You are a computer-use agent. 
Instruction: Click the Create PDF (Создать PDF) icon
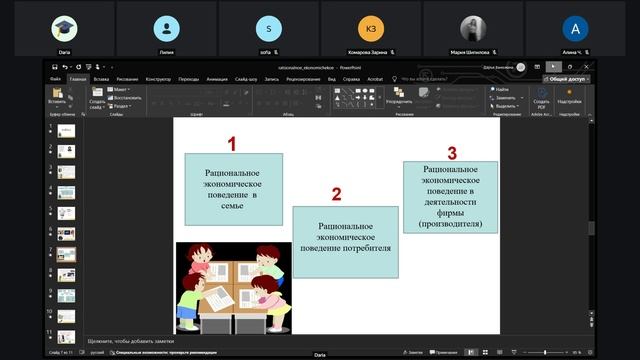pyautogui.click(x=541, y=93)
